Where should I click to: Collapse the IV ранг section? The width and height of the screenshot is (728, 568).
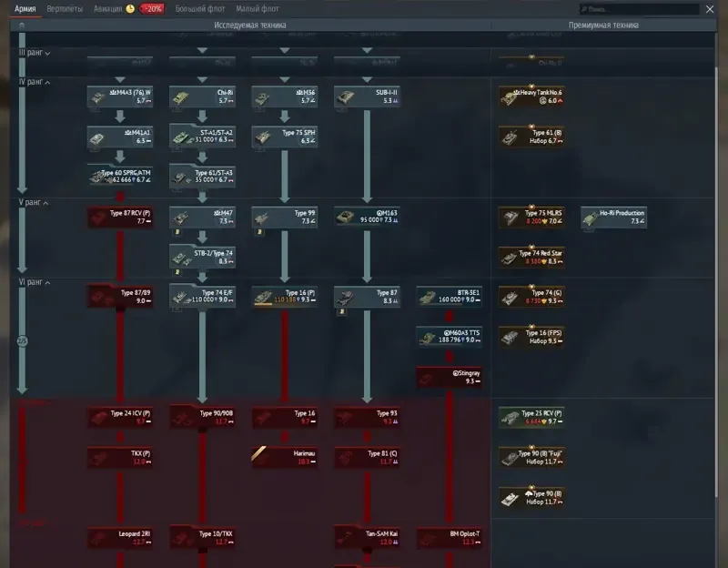pos(35,82)
